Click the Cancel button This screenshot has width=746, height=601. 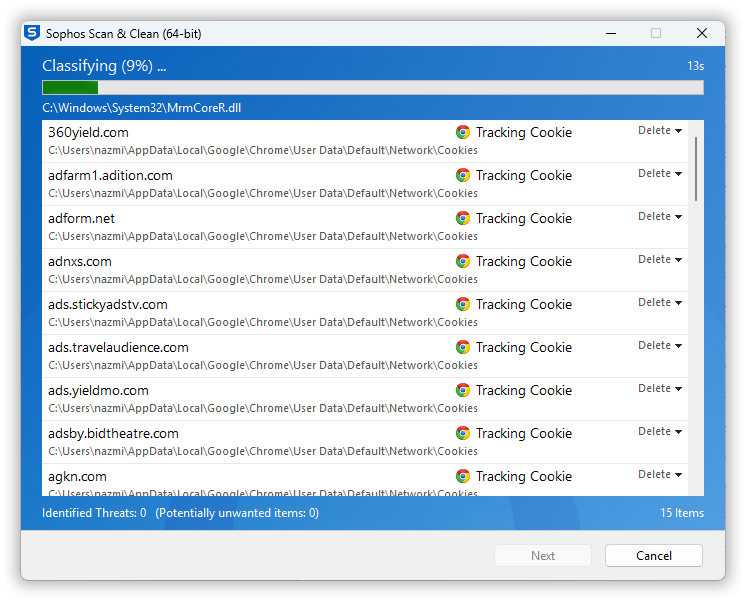pyautogui.click(x=654, y=555)
